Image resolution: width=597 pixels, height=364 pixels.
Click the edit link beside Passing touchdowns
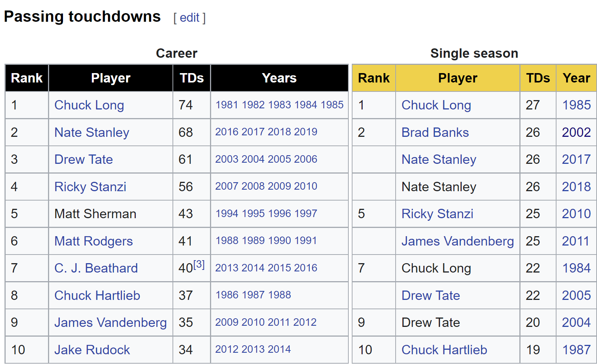(x=189, y=18)
